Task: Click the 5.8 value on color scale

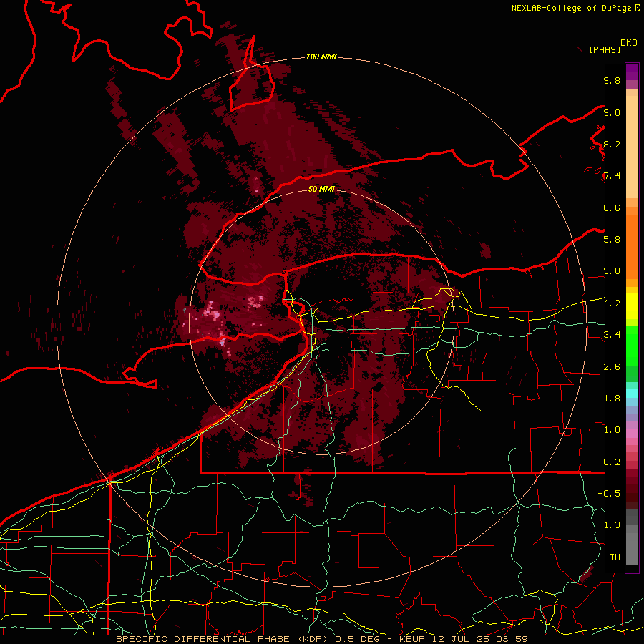Action: tap(612, 240)
